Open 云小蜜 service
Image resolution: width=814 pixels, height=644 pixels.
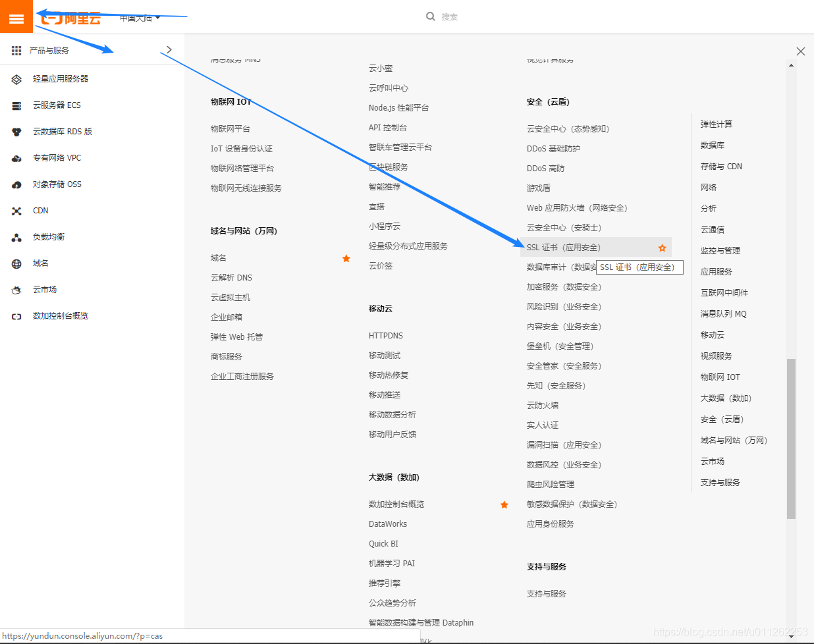pyautogui.click(x=381, y=68)
